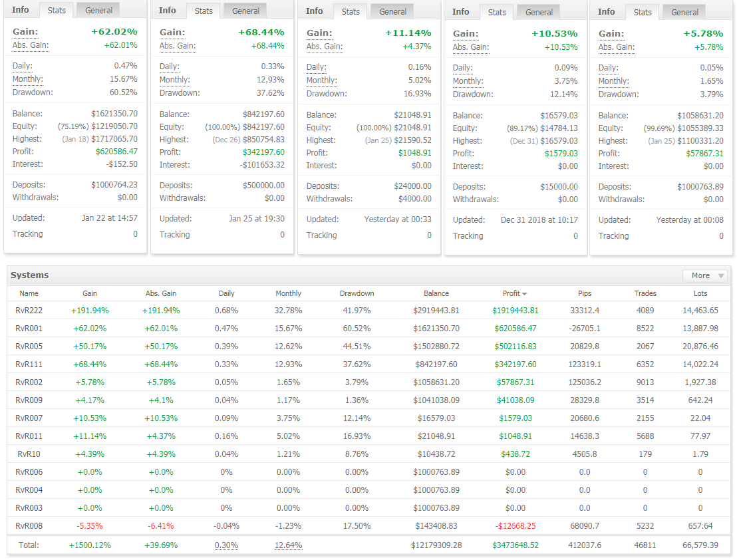This screenshot has width=737, height=560.
Task: Click Monthly: label in the +5.78% card
Action: 614,80
